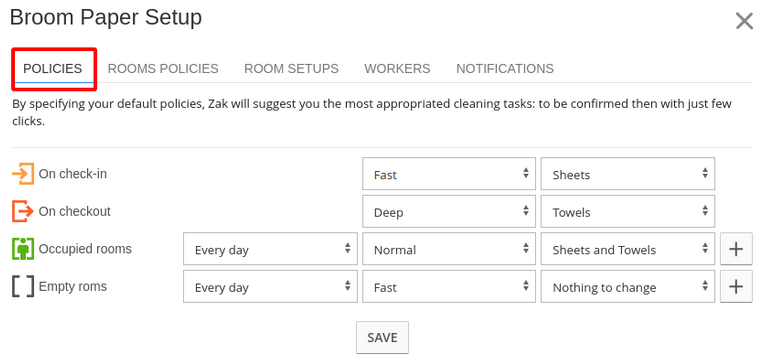The height and width of the screenshot is (360, 767).
Task: Click the Empty rooms brackets icon
Action: pyautogui.click(x=23, y=287)
